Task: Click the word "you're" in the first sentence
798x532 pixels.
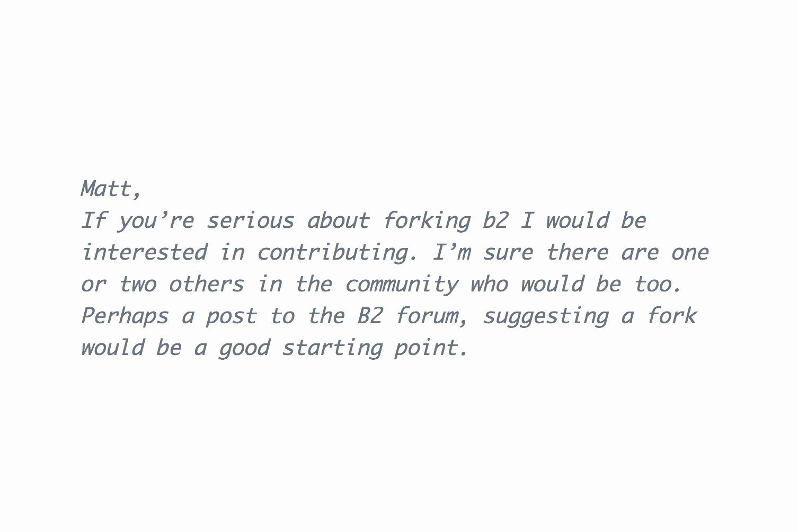Action: coord(156,221)
